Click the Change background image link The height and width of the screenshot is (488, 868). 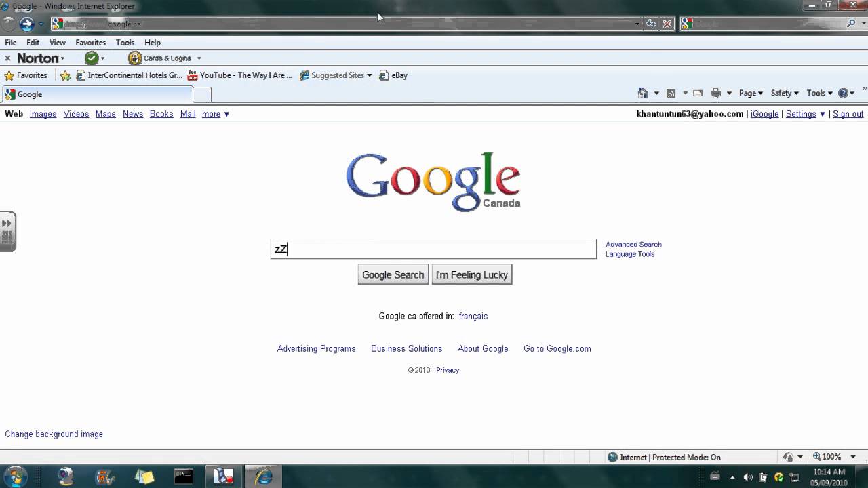coord(54,434)
